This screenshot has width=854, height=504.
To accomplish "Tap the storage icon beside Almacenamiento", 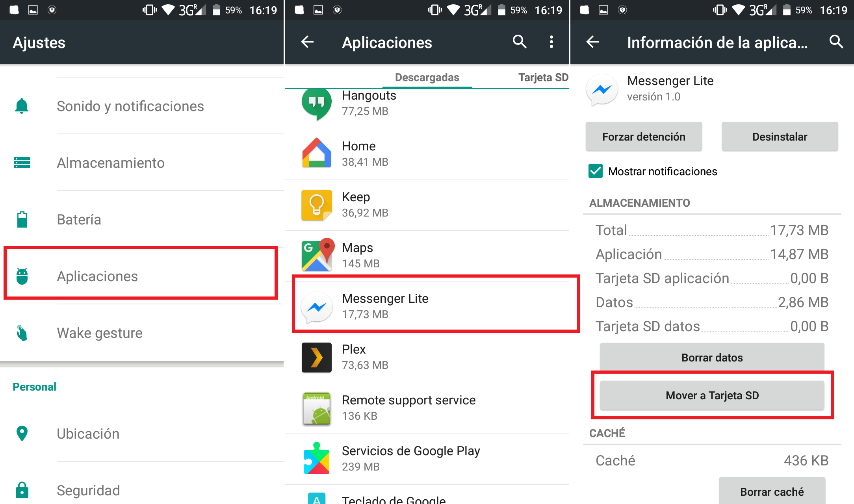I will point(22,163).
